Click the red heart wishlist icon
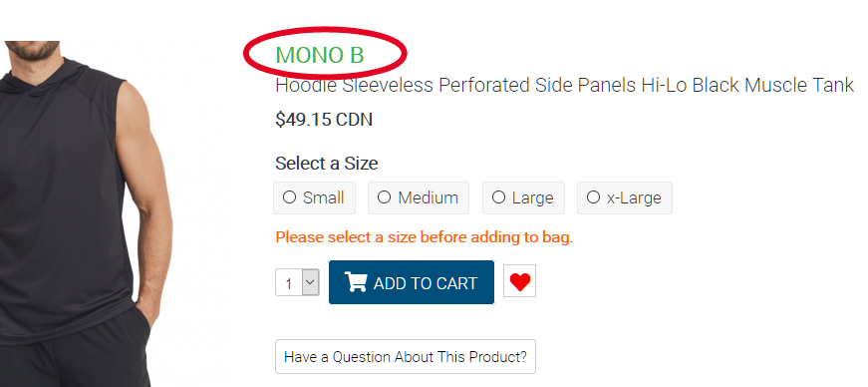868x387 pixels. 520,281
